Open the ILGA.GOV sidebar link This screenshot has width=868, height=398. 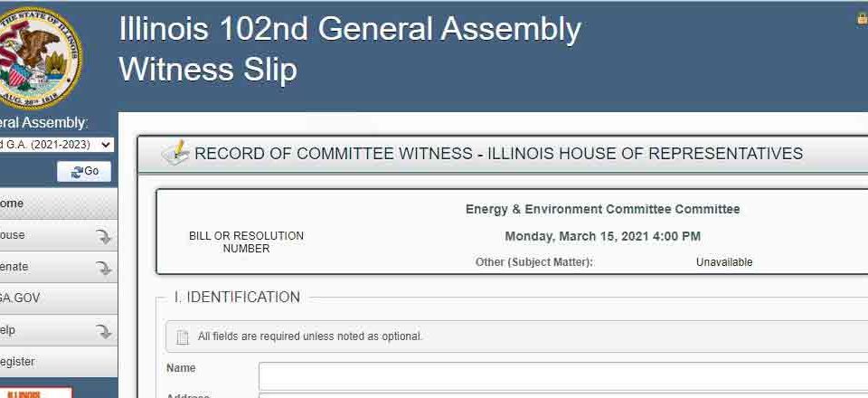pos(58,298)
